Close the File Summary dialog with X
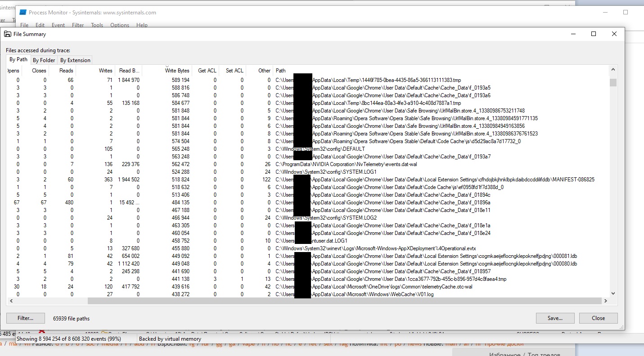The height and width of the screenshot is (356, 644). tap(614, 34)
